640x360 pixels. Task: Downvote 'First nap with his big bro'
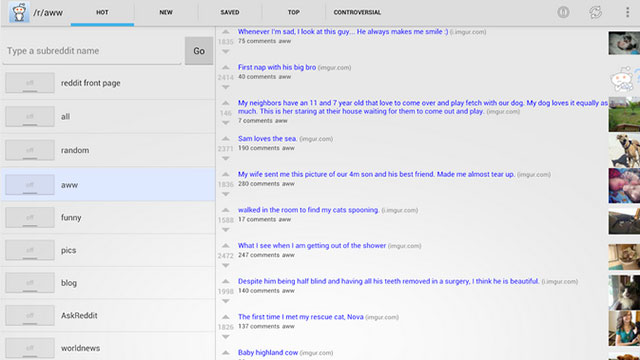tap(226, 87)
